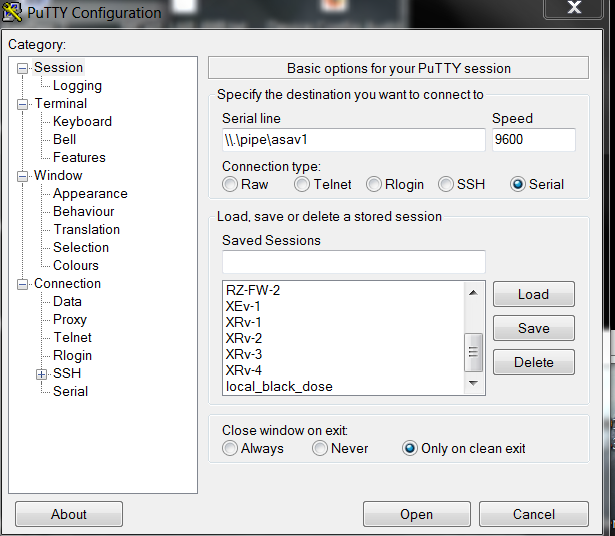
Task: Click the Open button
Action: point(417,514)
